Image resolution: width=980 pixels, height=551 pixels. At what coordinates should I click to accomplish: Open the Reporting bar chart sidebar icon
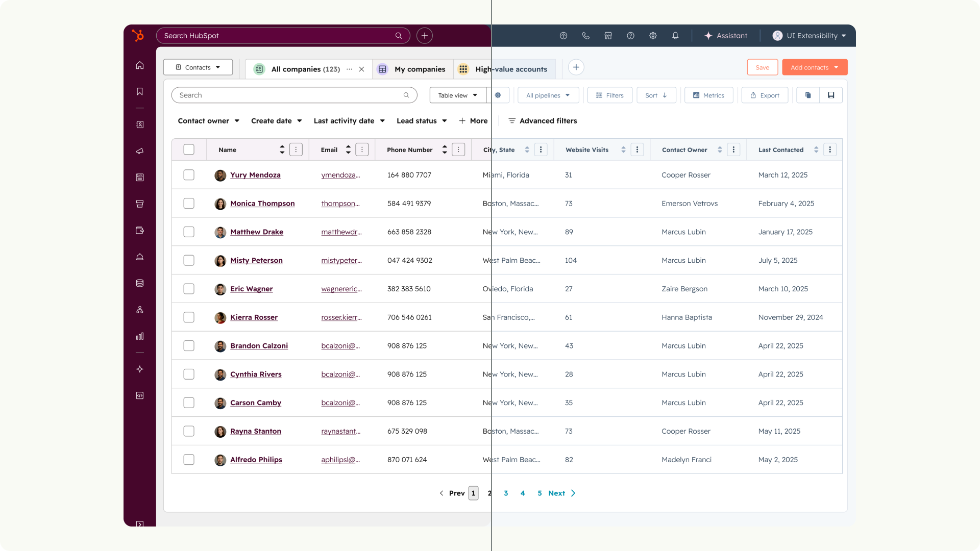point(140,336)
